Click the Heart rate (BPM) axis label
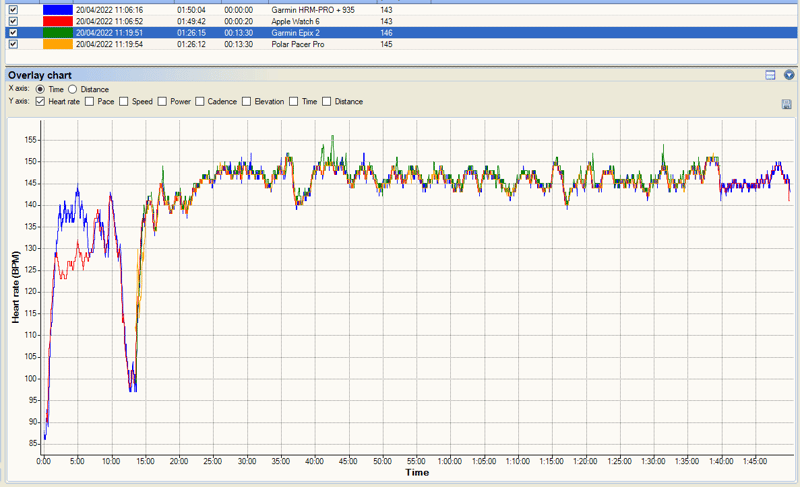Viewport: 800px width, 487px height. [16, 287]
